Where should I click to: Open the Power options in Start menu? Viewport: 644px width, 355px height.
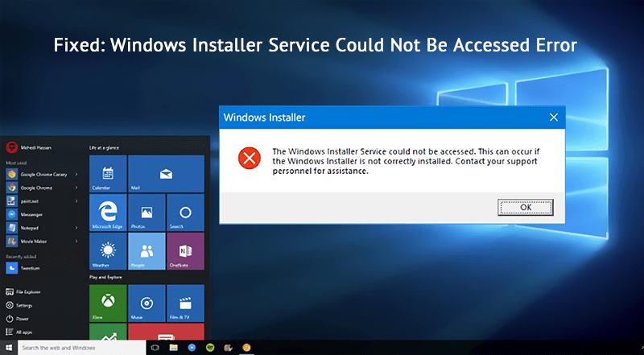point(18,319)
